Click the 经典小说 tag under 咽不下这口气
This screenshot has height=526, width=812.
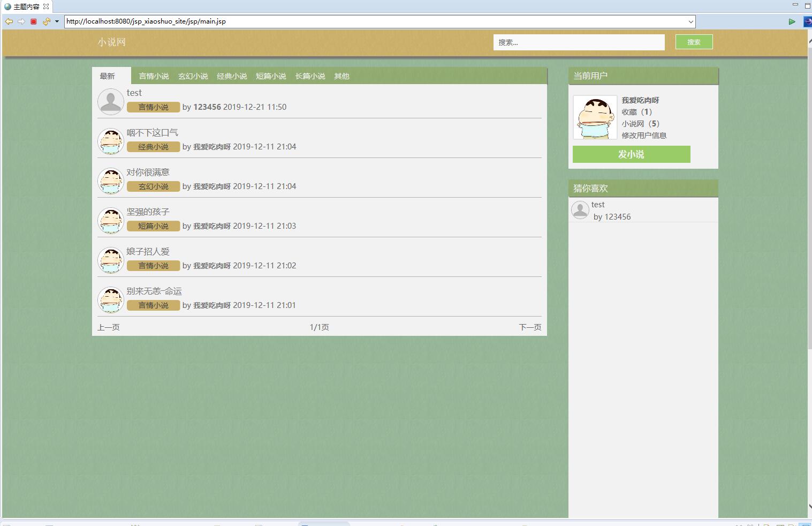(153, 147)
